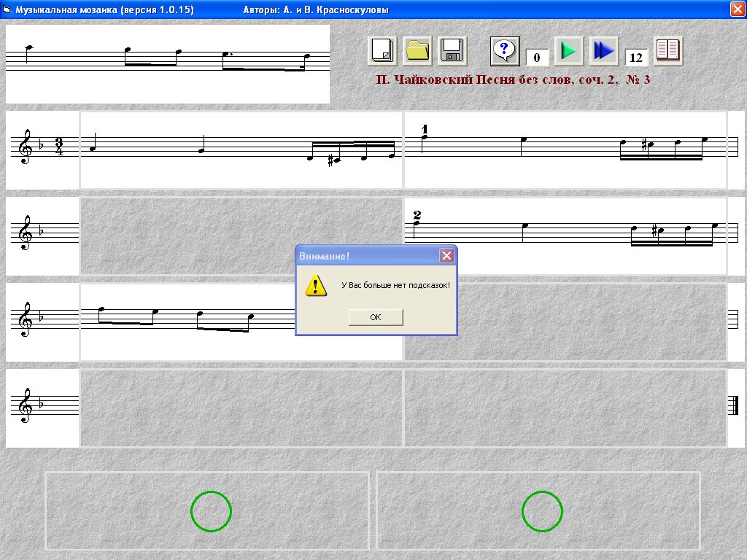
Task: Click the title text 'Музыкальная мозаика (версия 1.0.15)'
Action: coord(105,9)
